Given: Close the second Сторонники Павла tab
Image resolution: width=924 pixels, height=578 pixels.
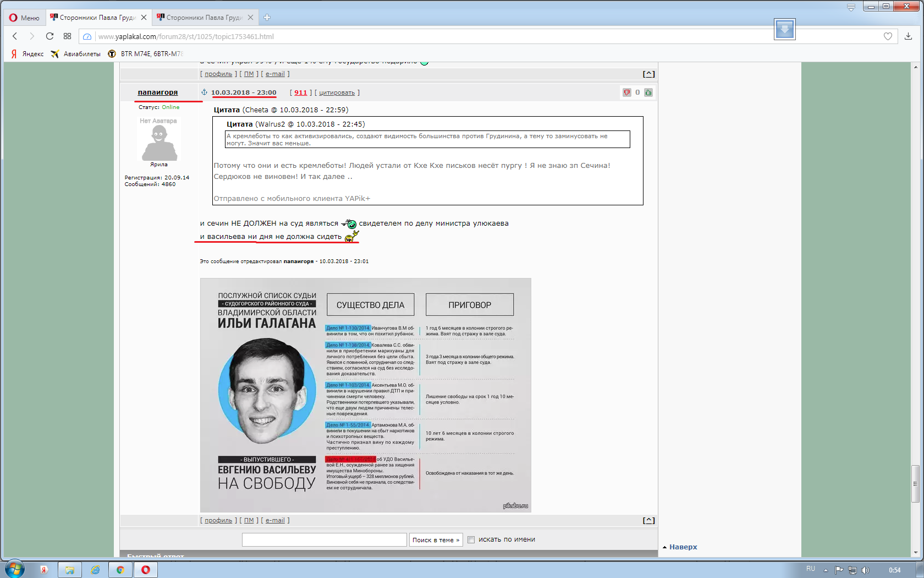Looking at the screenshot, I should tap(250, 18).
